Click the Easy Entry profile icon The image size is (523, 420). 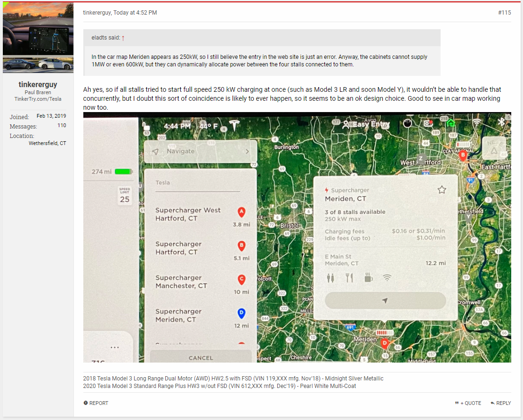pos(346,125)
